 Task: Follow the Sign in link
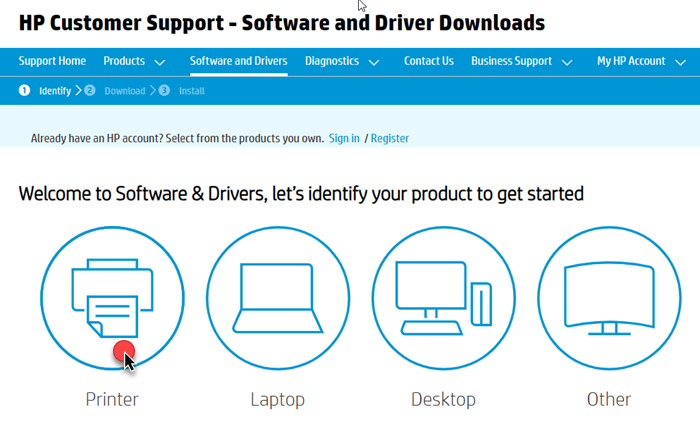(x=344, y=138)
